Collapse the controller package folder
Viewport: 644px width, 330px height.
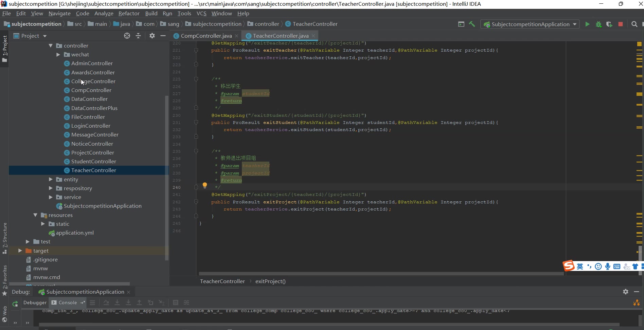[x=51, y=45]
